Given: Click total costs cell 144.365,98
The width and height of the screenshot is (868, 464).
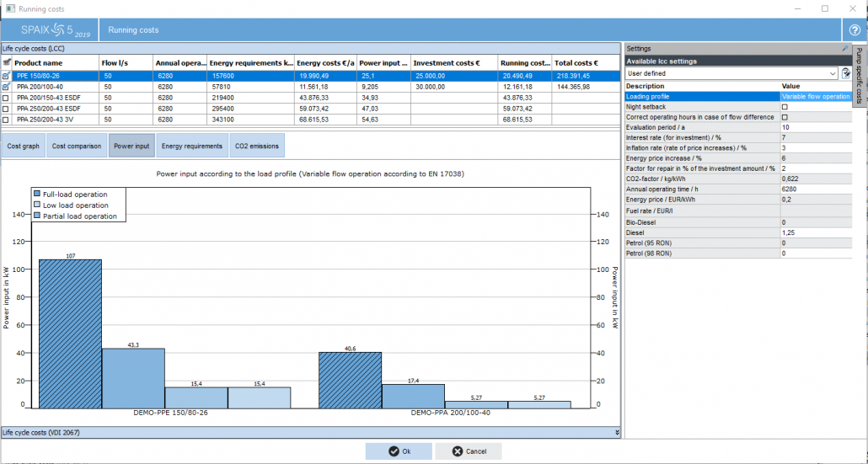Looking at the screenshot, I should (587, 87).
